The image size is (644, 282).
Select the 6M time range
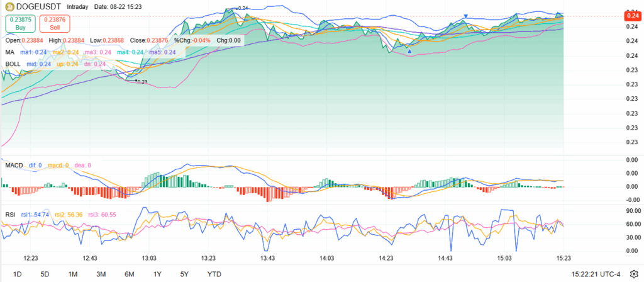pyautogui.click(x=129, y=274)
